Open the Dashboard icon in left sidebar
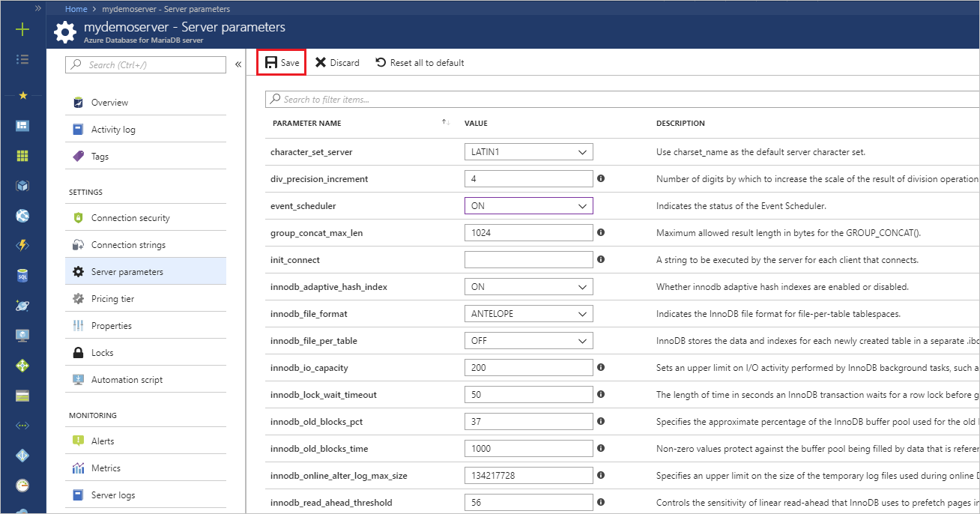The image size is (980, 514). point(22,126)
